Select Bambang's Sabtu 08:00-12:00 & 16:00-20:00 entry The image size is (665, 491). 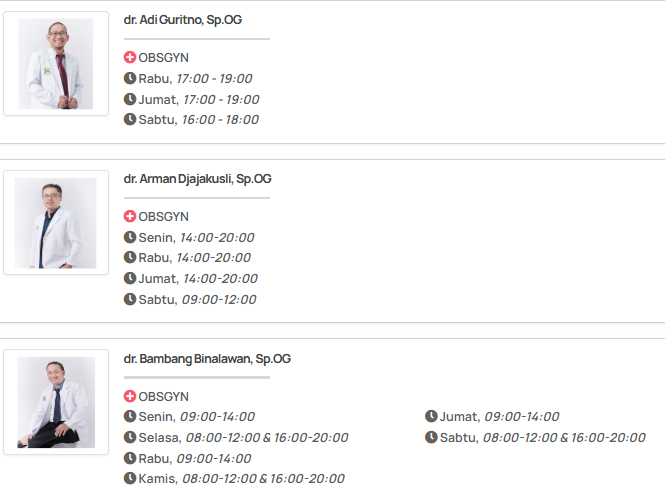point(541,437)
